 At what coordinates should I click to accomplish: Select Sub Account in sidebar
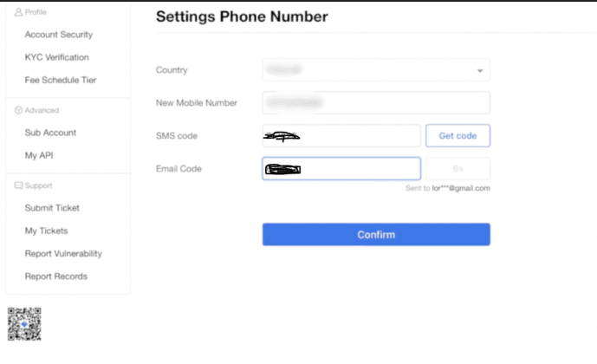[x=50, y=133]
